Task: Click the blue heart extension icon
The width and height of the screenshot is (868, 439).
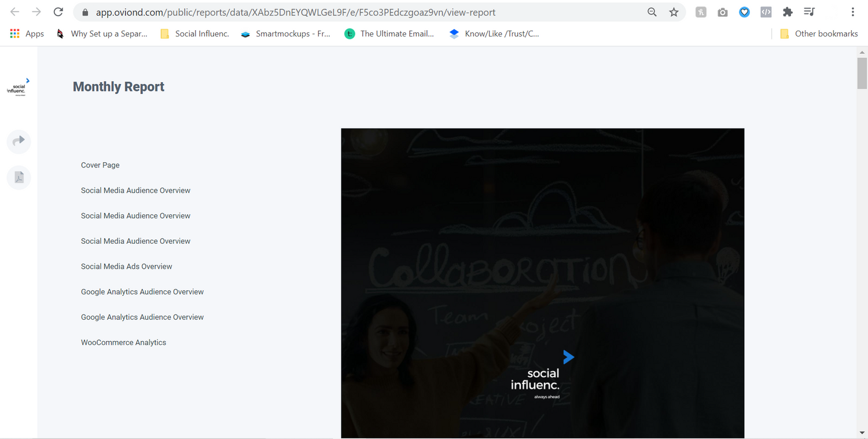Action: click(744, 12)
